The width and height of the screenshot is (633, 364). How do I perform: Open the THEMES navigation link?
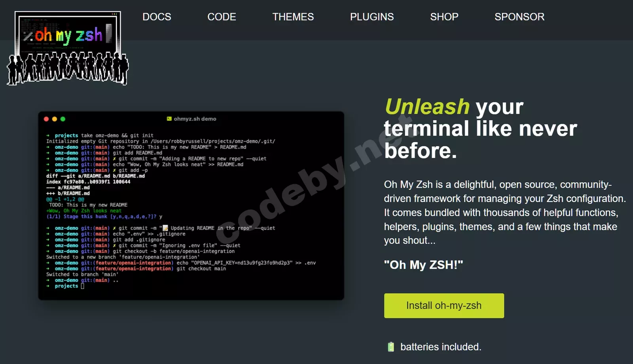click(293, 17)
